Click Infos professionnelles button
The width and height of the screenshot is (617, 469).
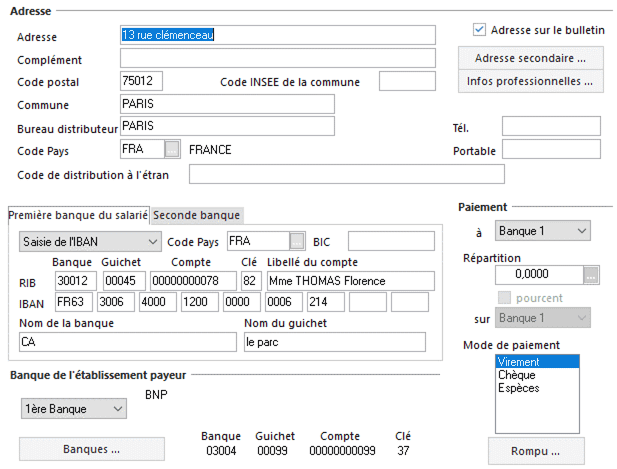(530, 80)
